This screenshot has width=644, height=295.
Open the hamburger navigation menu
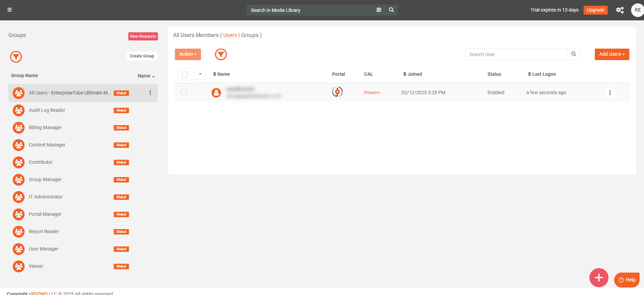pos(10,10)
